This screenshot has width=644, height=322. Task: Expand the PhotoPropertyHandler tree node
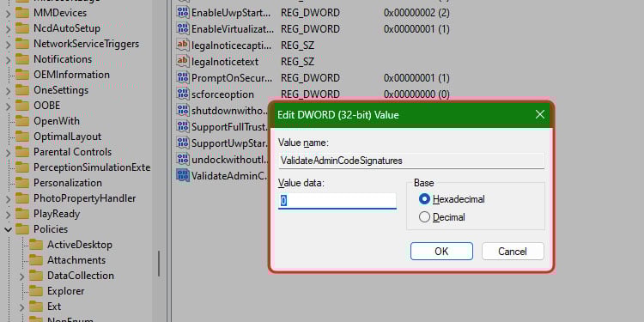(x=9, y=199)
